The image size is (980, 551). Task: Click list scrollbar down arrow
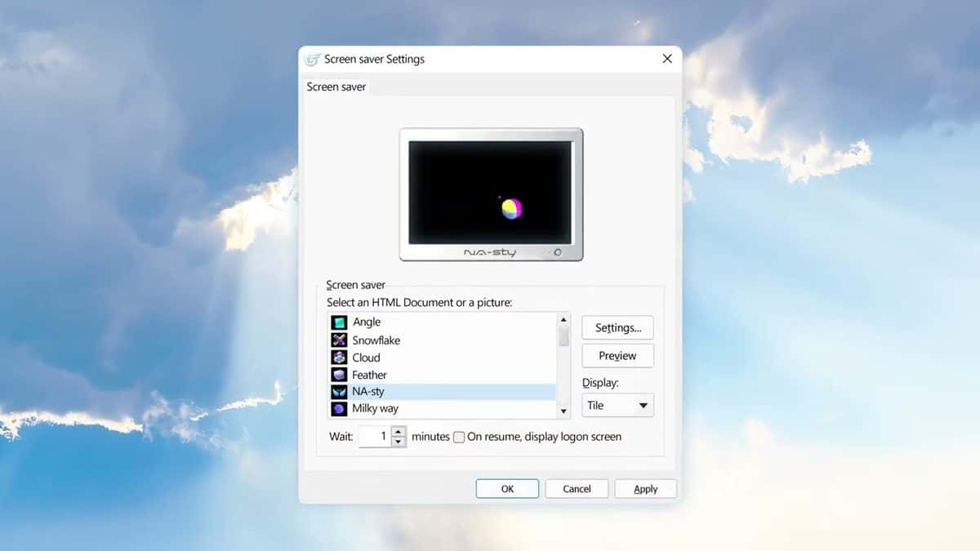(563, 411)
